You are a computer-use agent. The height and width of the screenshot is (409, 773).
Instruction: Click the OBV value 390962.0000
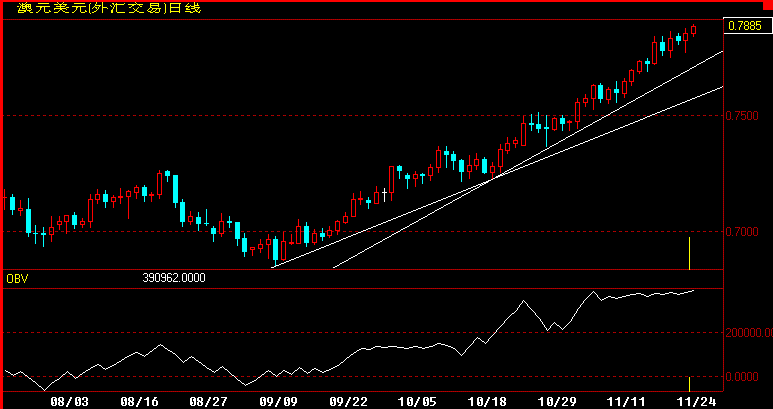tap(174, 278)
